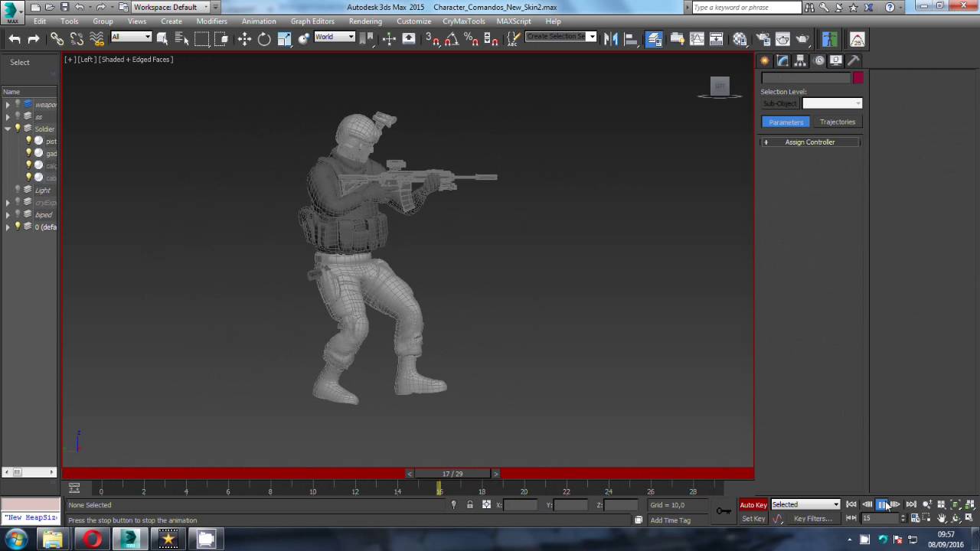Click the Mirror tool icon
Screen dimensions: 980x551
click(611, 39)
